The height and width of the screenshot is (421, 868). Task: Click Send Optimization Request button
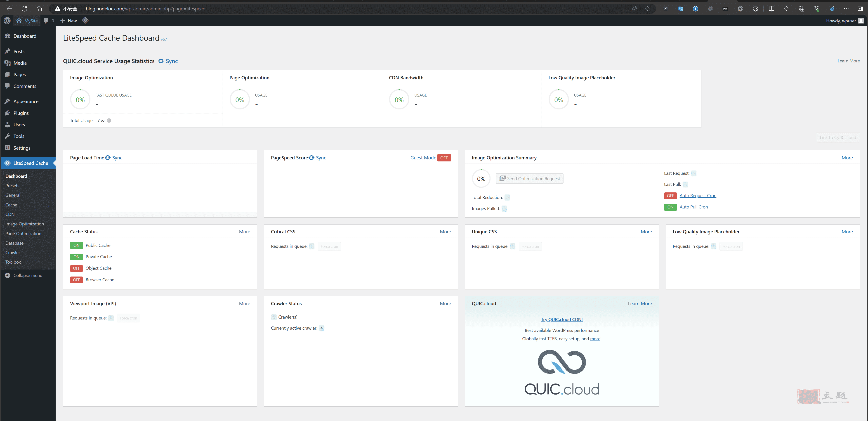(x=529, y=178)
